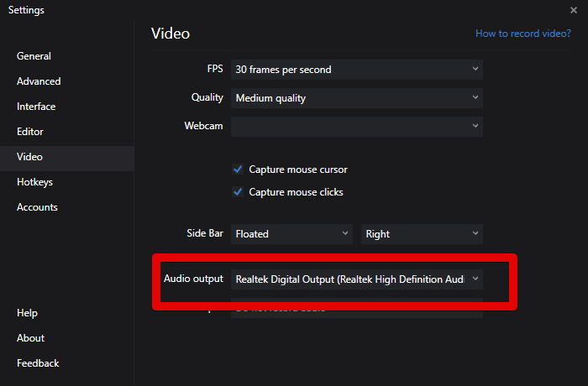
Task: Open Accounts settings
Action: click(x=37, y=207)
